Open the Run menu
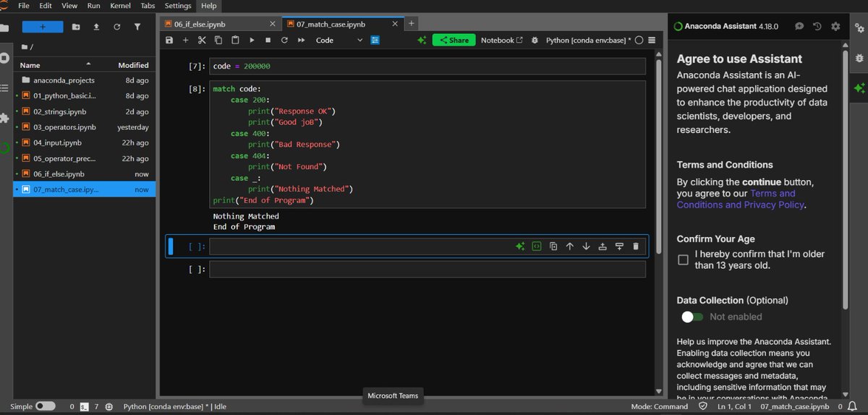Screen dimensions: 868x415 point(94,6)
